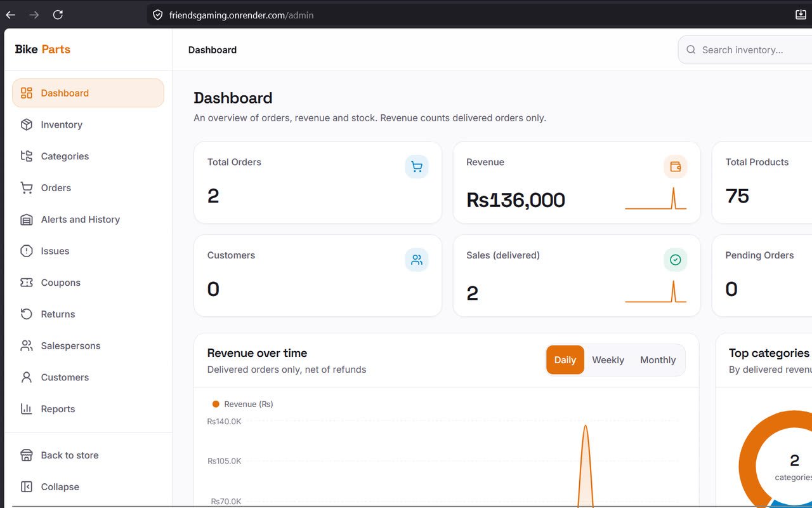Navigate to the Reports page
The width and height of the screenshot is (812, 508).
click(x=88, y=409)
